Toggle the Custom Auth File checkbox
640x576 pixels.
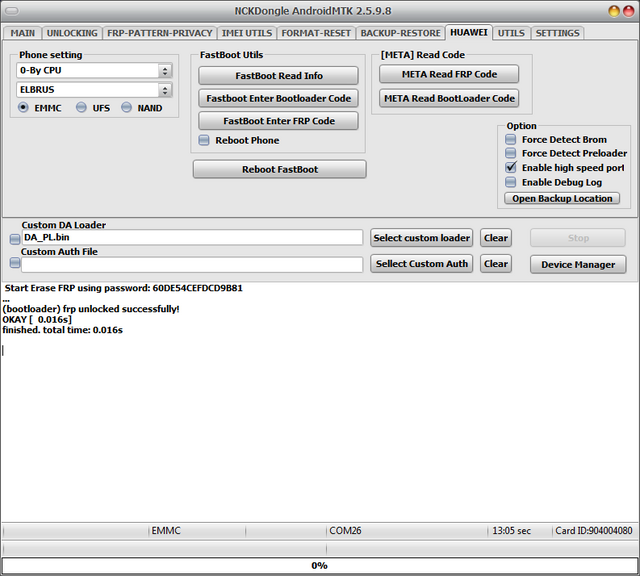pos(15,262)
